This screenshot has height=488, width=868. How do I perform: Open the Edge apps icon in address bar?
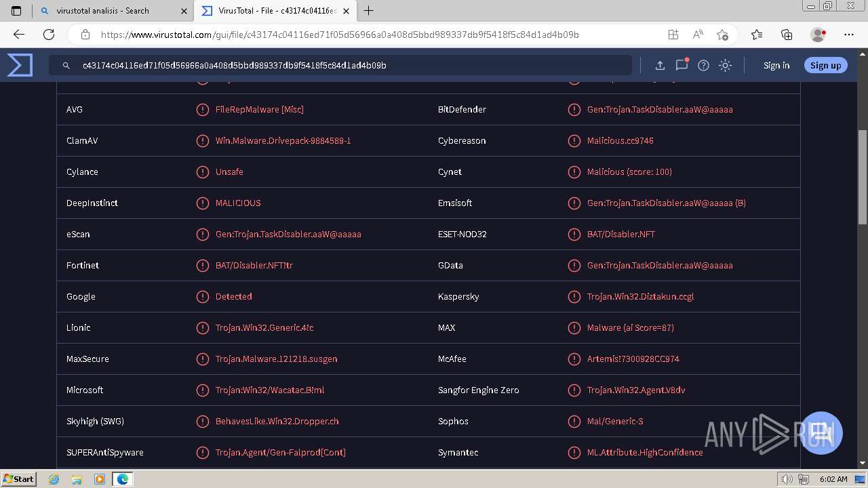[673, 35]
